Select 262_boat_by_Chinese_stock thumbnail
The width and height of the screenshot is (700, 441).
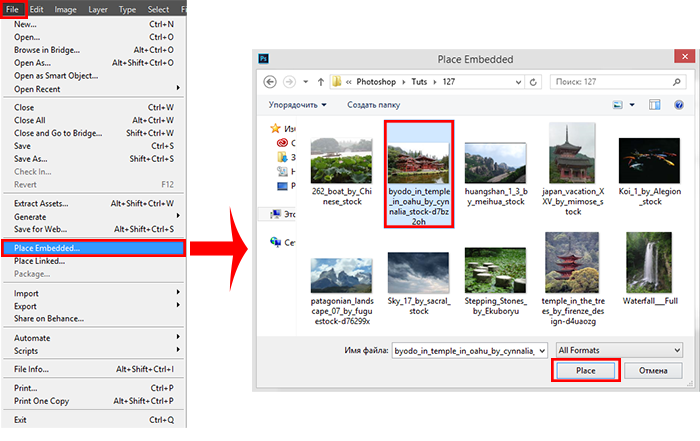tap(342, 160)
